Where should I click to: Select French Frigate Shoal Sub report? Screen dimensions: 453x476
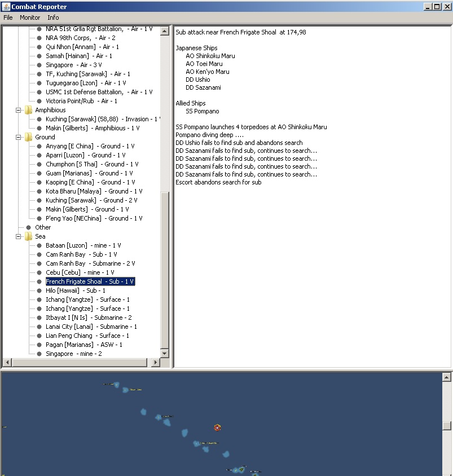click(90, 281)
